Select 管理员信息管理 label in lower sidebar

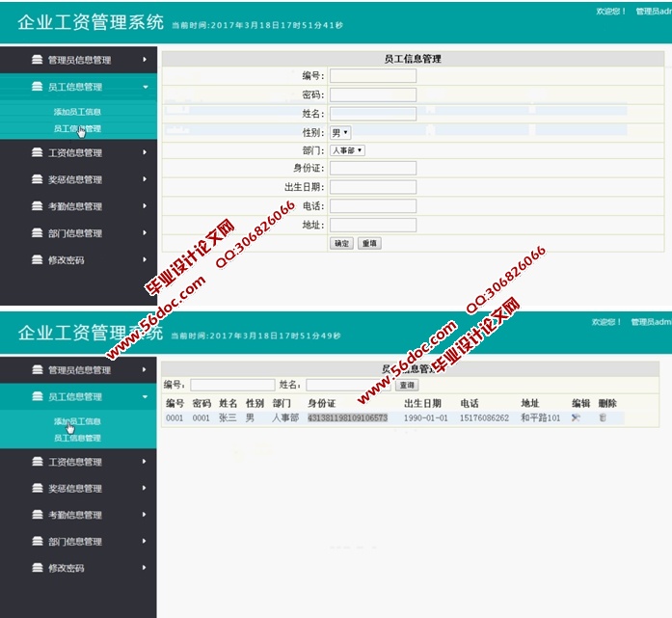[x=79, y=370]
